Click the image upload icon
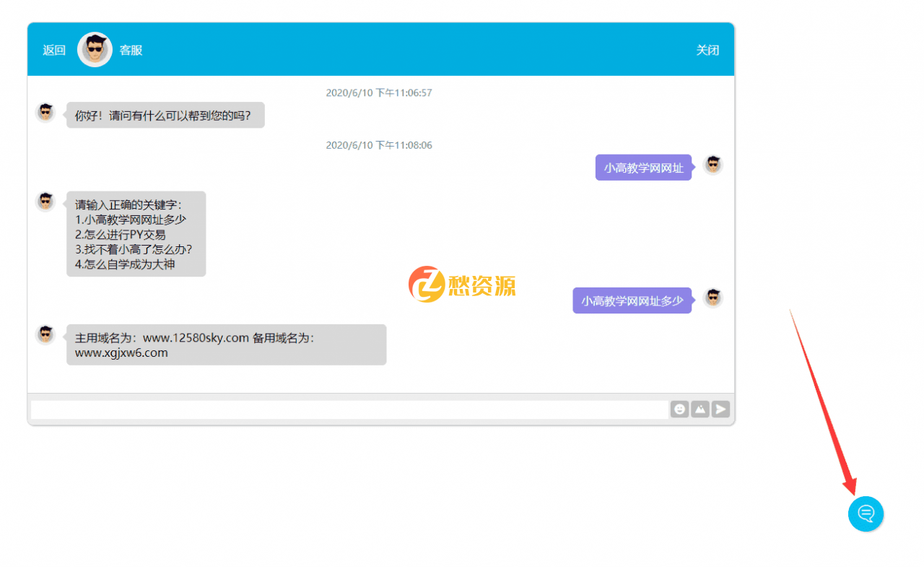The width and height of the screenshot is (924, 567). [699, 409]
